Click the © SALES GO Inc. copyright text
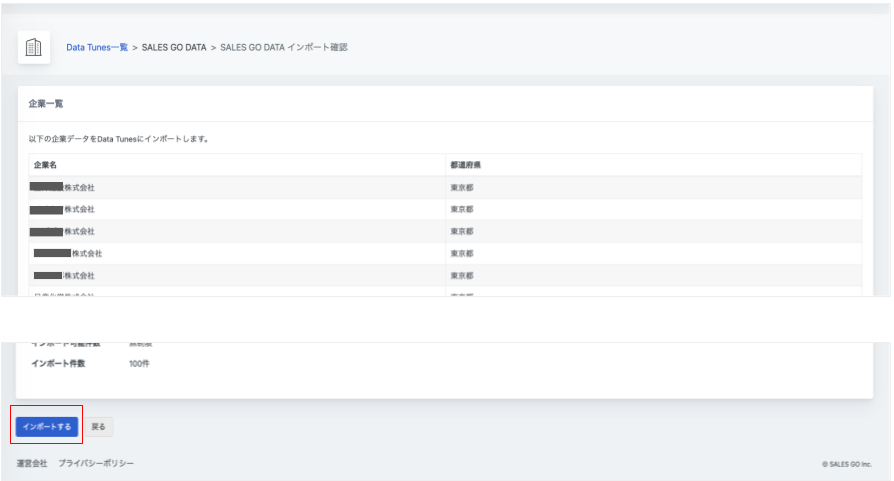Screen dimensions: 894x481 [847, 464]
